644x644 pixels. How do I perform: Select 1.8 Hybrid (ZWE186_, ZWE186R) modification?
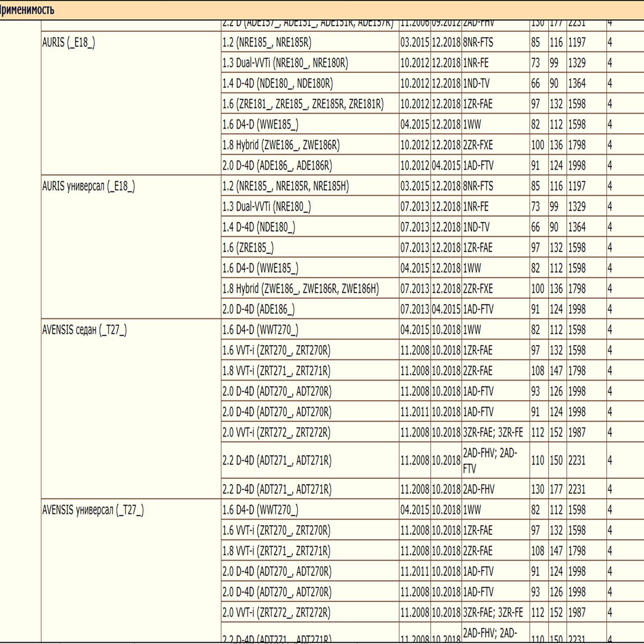click(281, 145)
